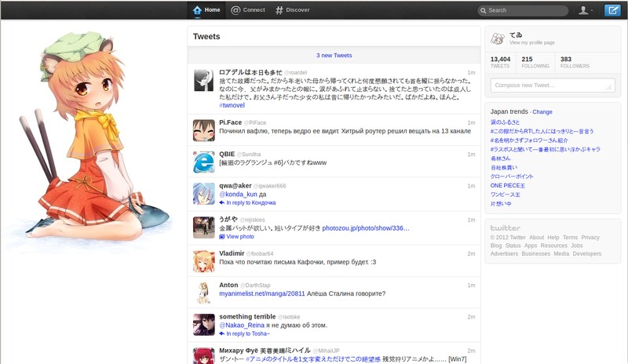
Task: Click the Search field in the top bar
Action: 523,10
